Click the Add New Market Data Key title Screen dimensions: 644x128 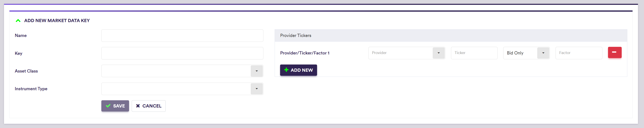pyautogui.click(x=57, y=21)
